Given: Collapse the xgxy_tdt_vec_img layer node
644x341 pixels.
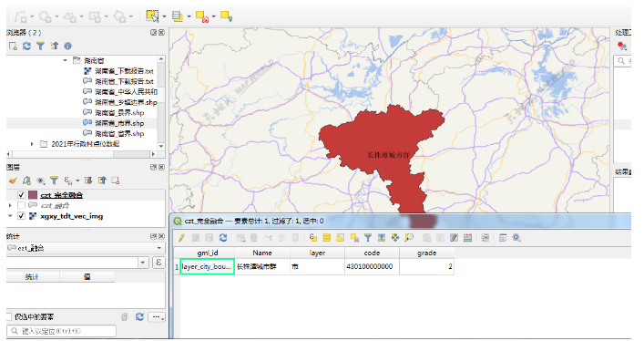Looking at the screenshot, I should (x=10, y=216).
